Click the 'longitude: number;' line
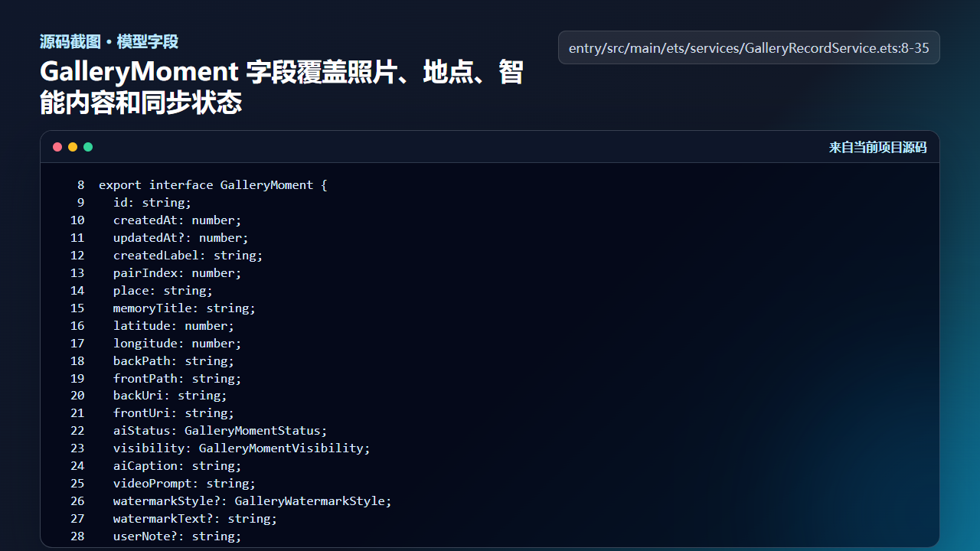 tap(178, 344)
